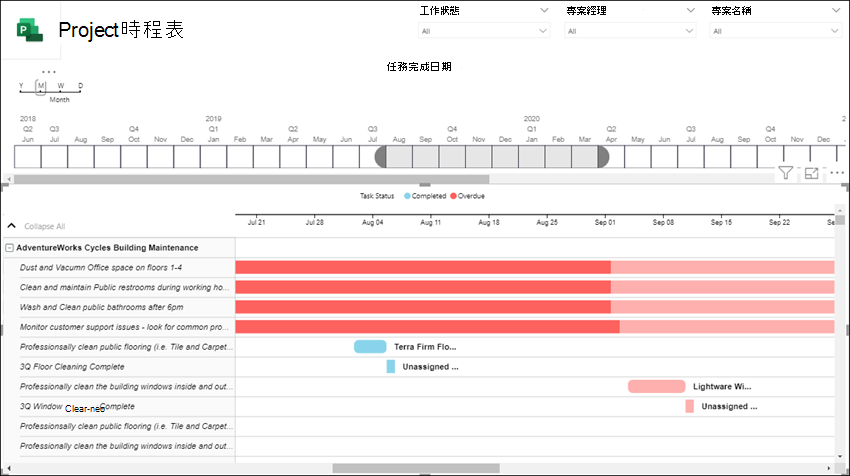Click the Gantt horizontal scrollbar thumb
The height and width of the screenshot is (476, 850).
(x=416, y=468)
